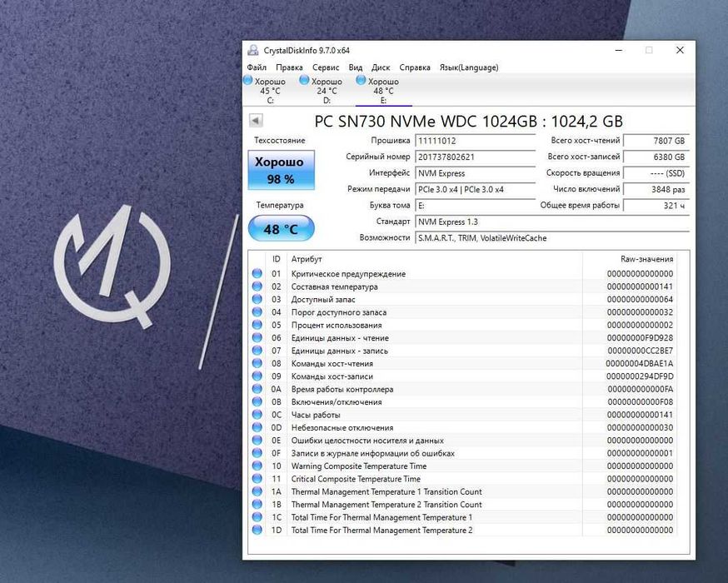Select the Процент использования attribute name
This screenshot has width=728, height=583.
[337, 325]
